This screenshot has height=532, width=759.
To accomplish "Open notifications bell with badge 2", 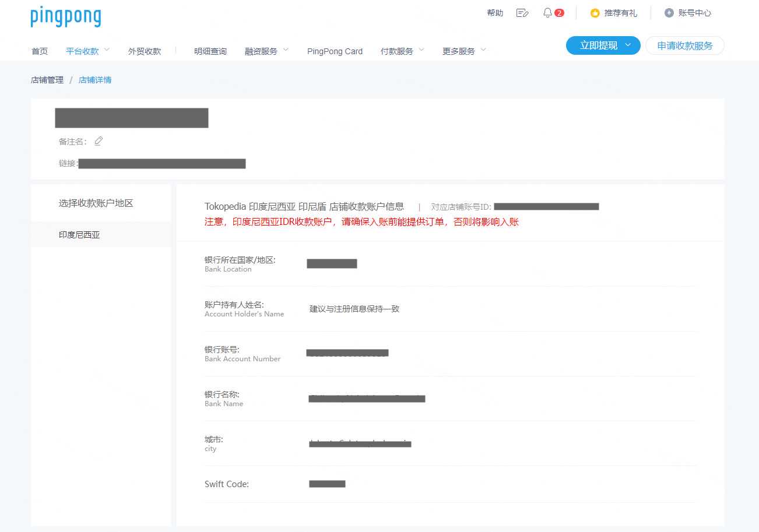I will (553, 13).
